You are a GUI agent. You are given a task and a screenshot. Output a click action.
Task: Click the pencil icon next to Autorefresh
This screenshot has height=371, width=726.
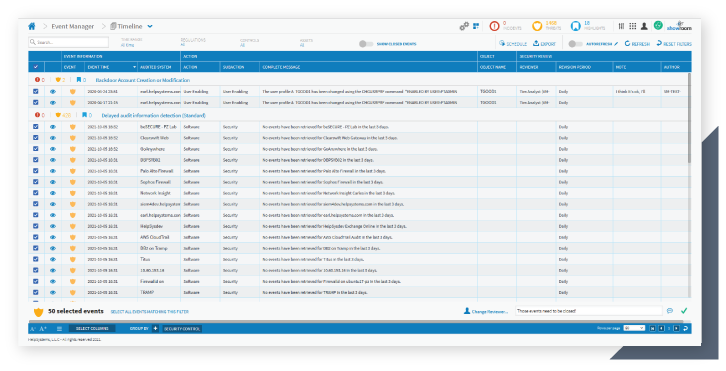[616, 44]
